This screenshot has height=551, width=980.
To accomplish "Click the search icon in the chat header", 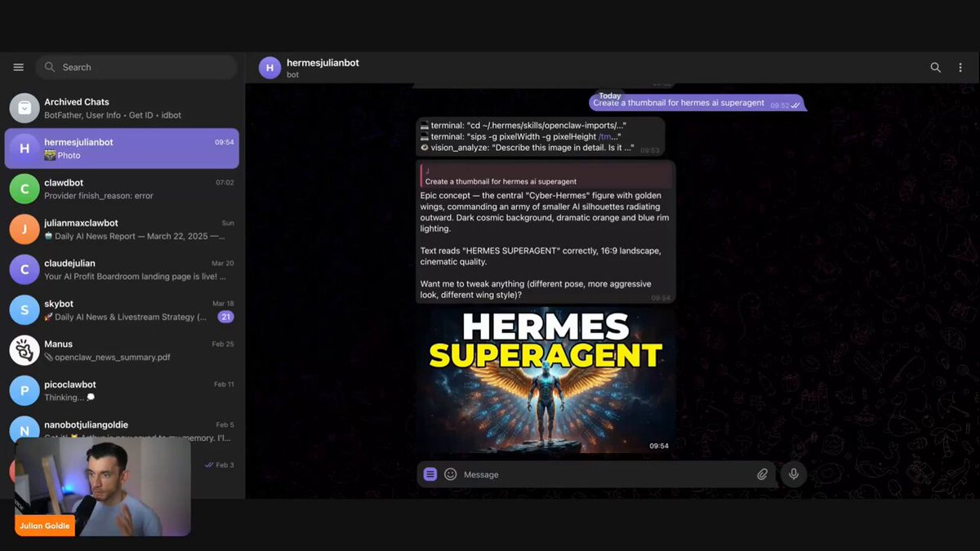I will (x=935, y=68).
